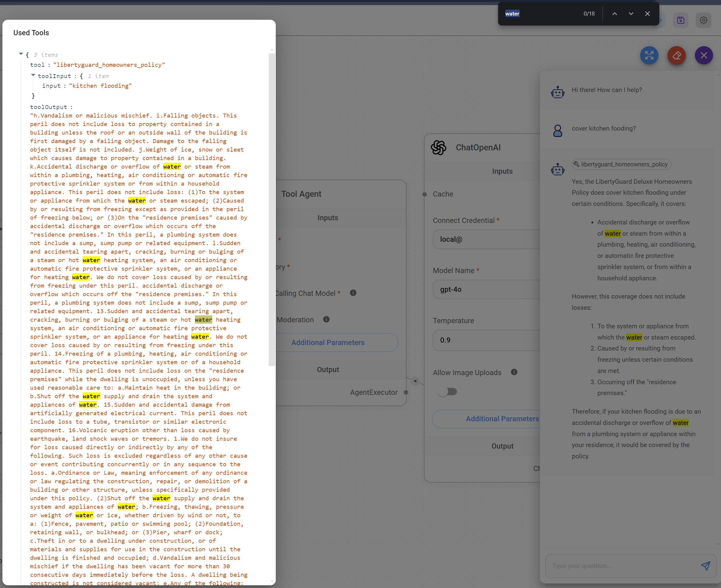This screenshot has width=721, height=588.
Task: Collapse the toolInput JSON node
Action: [x=33, y=76]
